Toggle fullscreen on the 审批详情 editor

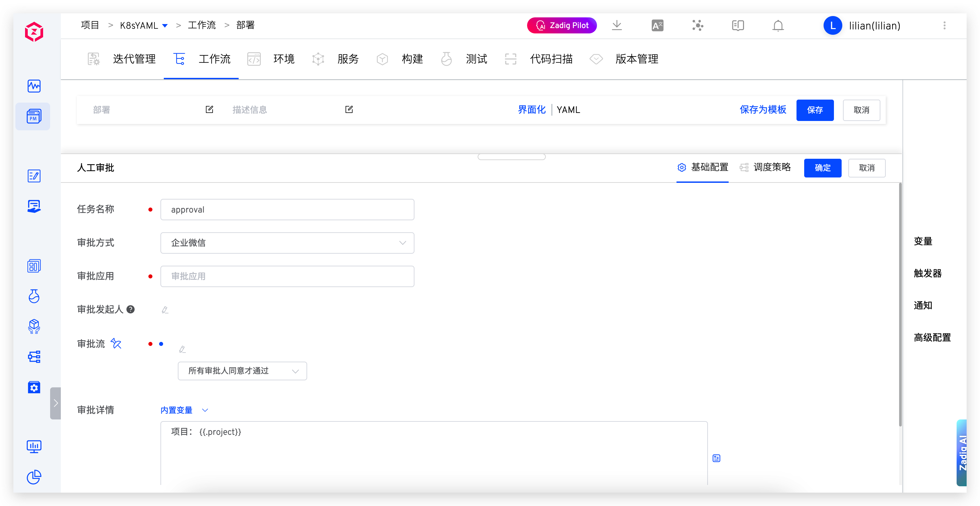(717, 458)
